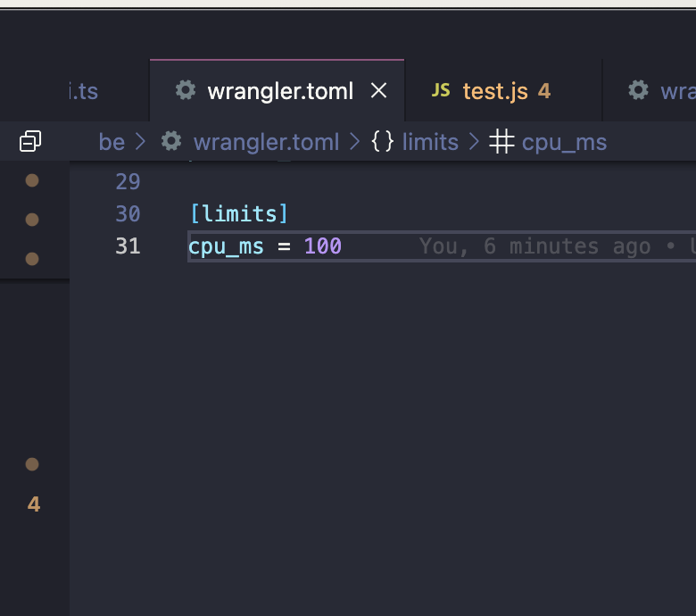Click line number 30 in the gutter

(128, 214)
